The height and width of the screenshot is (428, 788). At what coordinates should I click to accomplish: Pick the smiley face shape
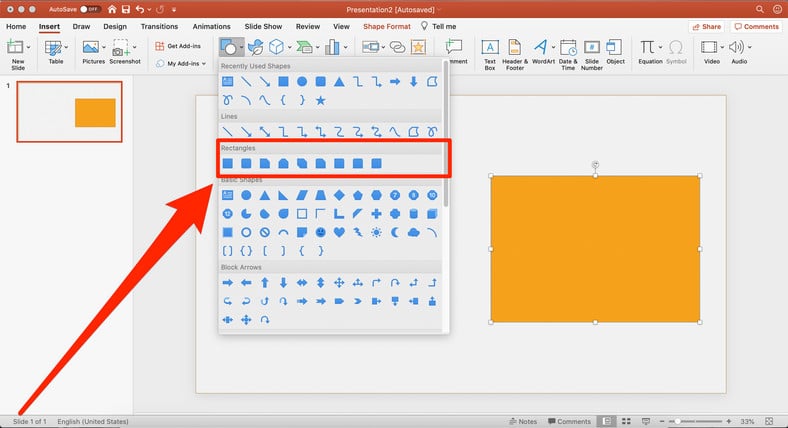point(321,232)
